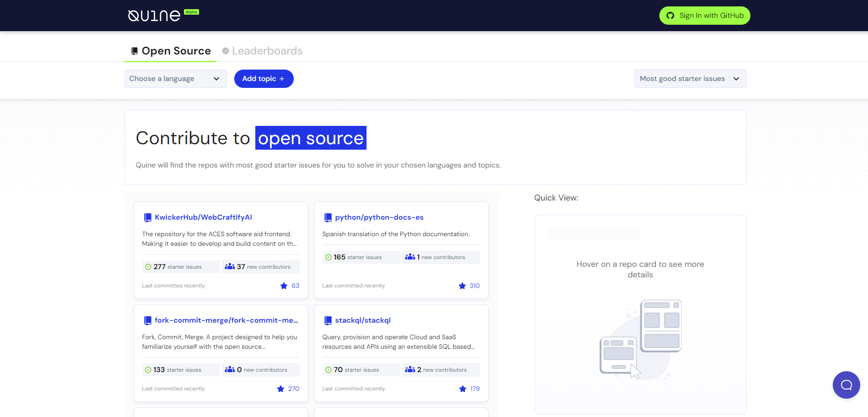This screenshot has width=868, height=417.
Task: Switch to the Open Source tab
Action: 171,51
